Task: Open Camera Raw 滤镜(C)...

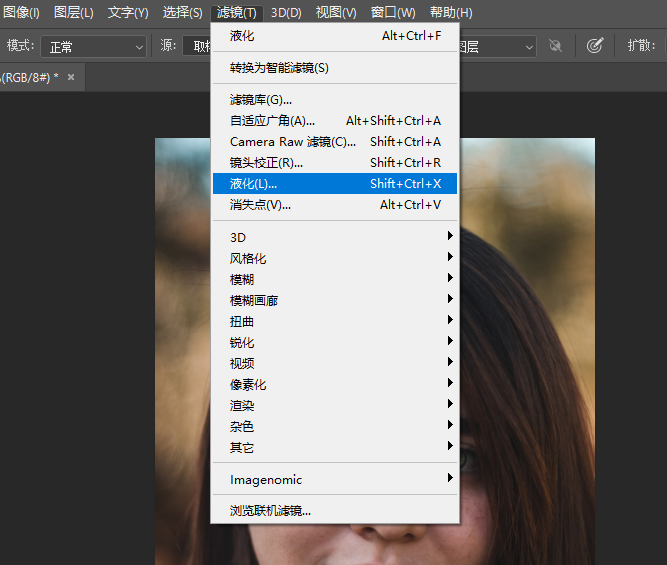Action: click(x=335, y=141)
